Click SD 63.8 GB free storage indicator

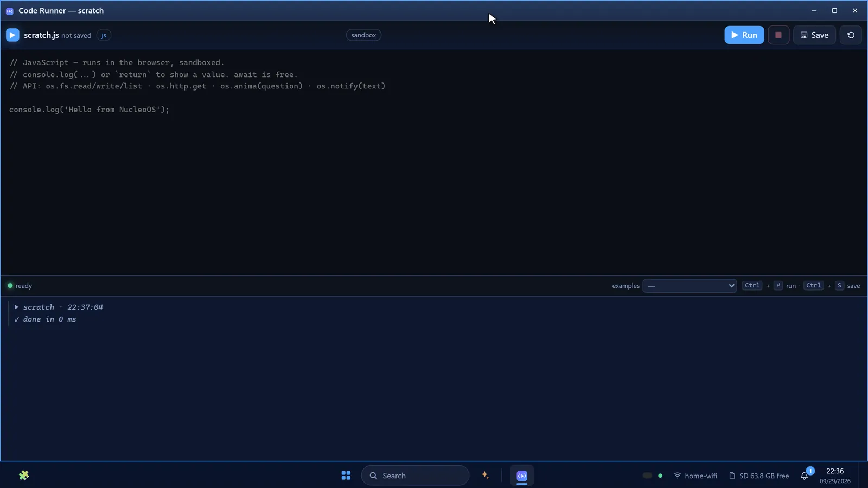[x=759, y=476]
